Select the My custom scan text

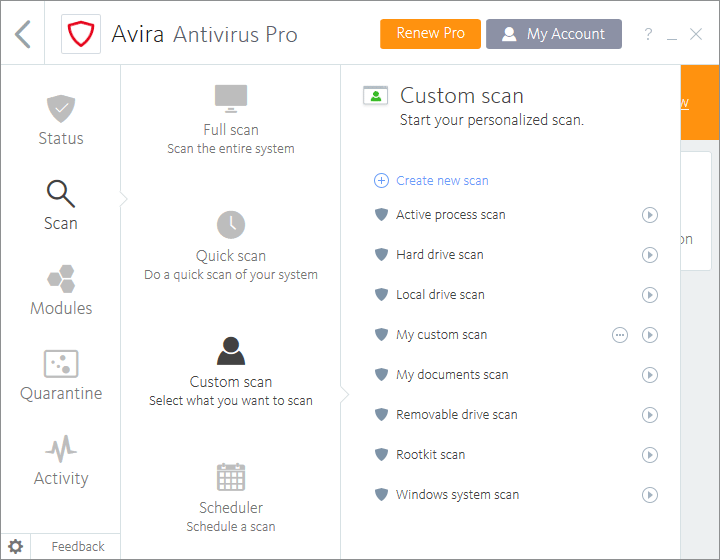[441, 335]
